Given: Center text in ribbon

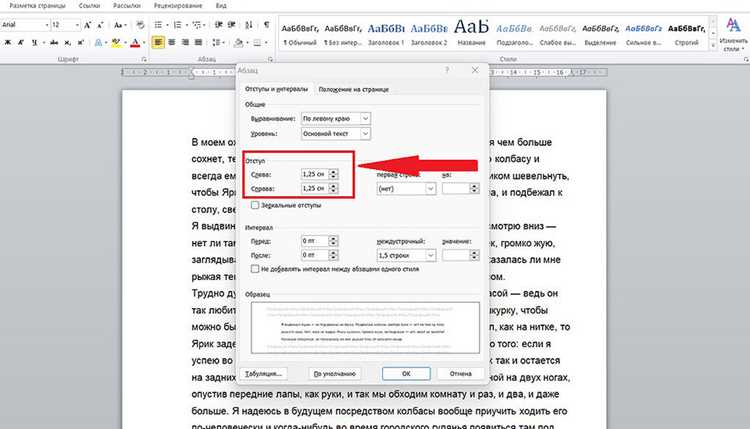Looking at the screenshot, I should coord(172,43).
